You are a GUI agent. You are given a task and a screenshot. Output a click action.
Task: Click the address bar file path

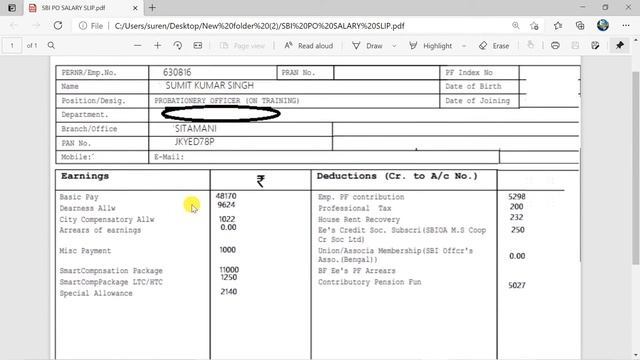click(260, 26)
